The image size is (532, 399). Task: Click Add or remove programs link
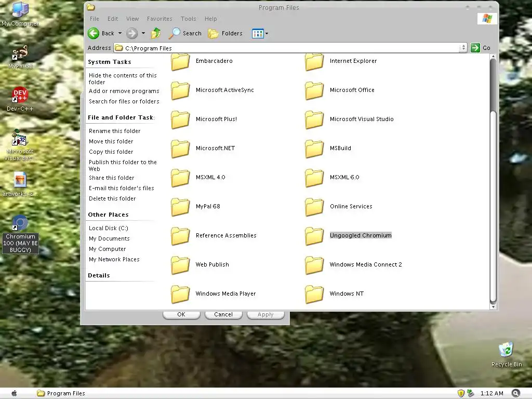pos(124,91)
